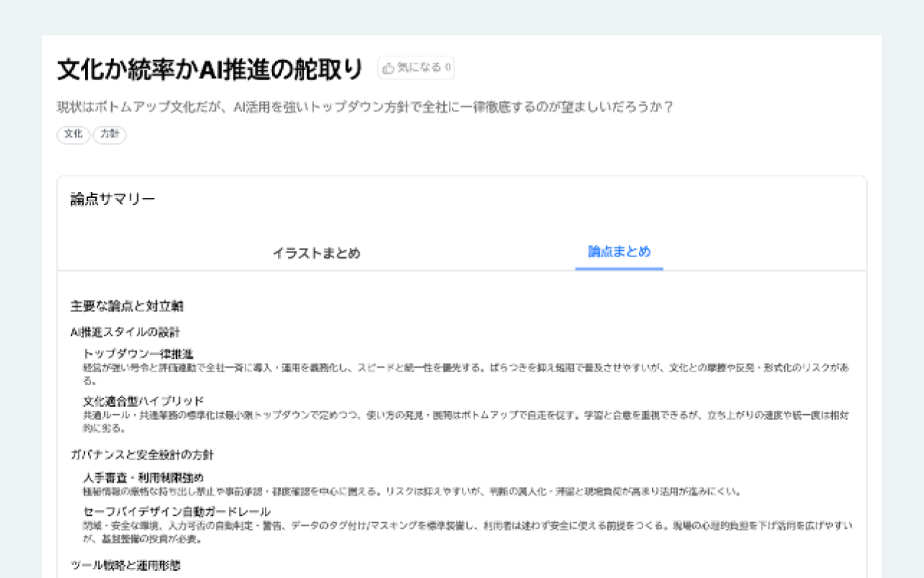The height and width of the screenshot is (578, 924).
Task: Click the トップダウン一律推進 option title
Action: (x=139, y=354)
